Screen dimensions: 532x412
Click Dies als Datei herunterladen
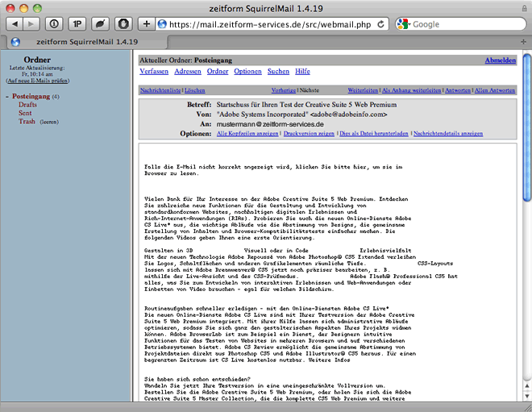[373, 134]
